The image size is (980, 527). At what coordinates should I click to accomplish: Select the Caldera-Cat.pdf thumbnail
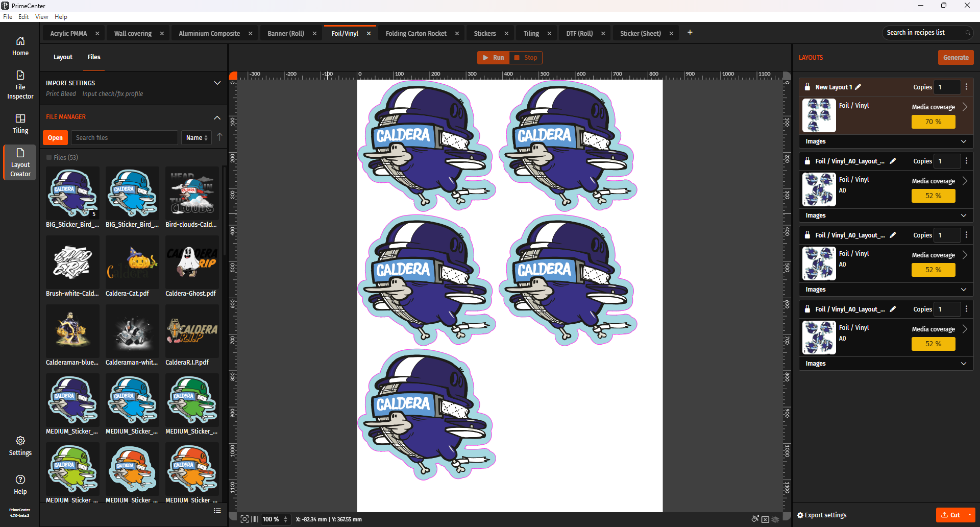(x=132, y=262)
